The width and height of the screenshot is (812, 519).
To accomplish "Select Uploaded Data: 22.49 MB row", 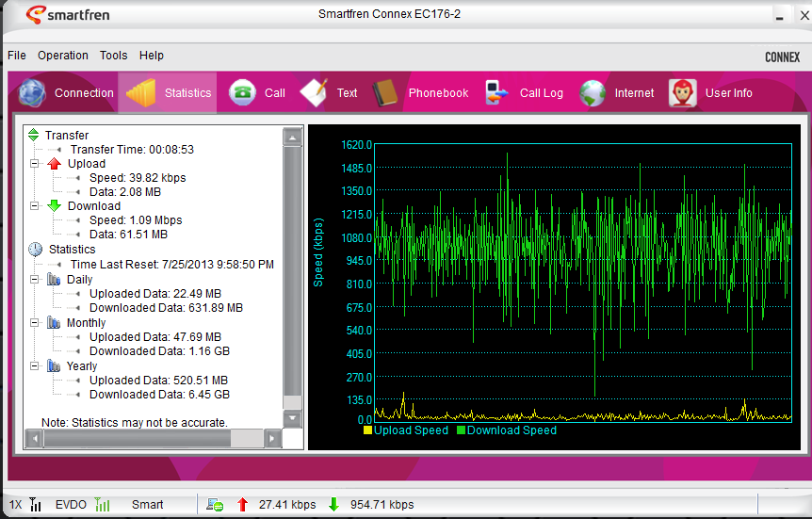I will (x=154, y=294).
